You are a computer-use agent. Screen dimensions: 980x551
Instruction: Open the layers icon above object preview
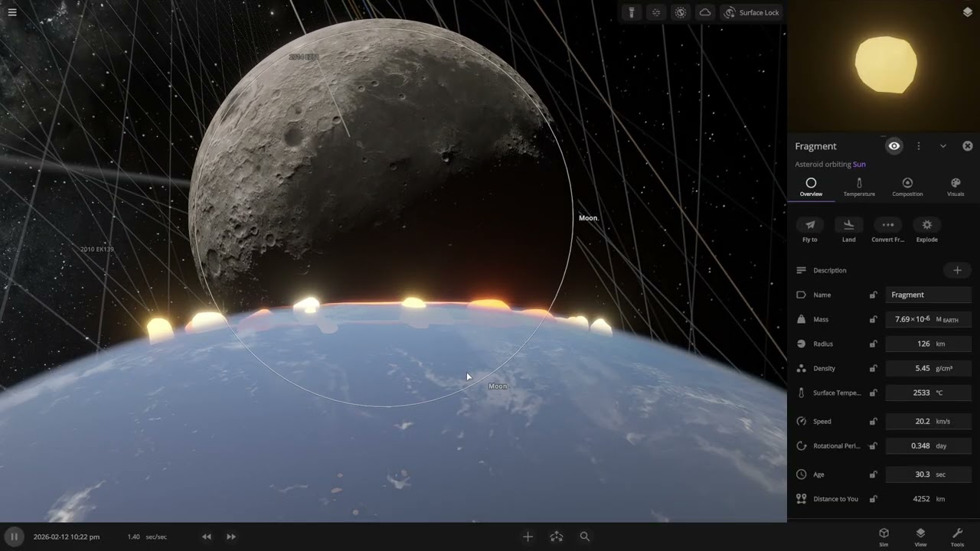(x=967, y=12)
